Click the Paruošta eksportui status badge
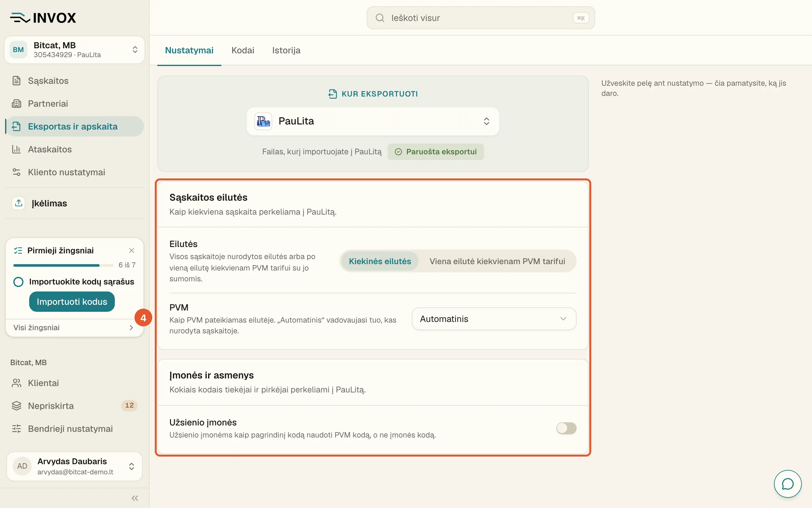 (x=435, y=151)
